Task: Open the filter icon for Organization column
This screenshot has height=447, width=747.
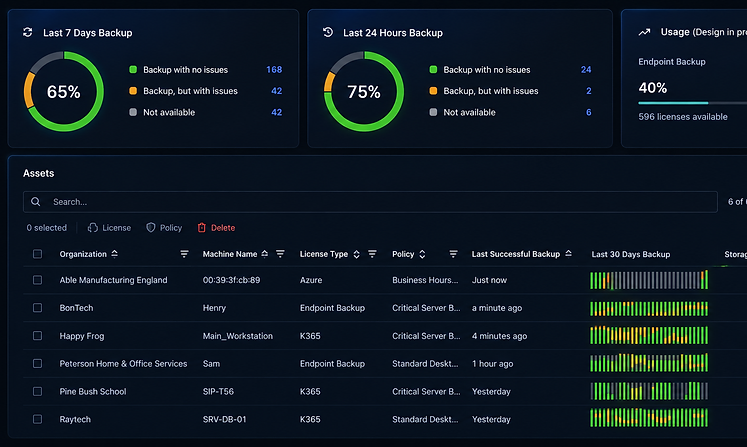Action: [x=184, y=254]
